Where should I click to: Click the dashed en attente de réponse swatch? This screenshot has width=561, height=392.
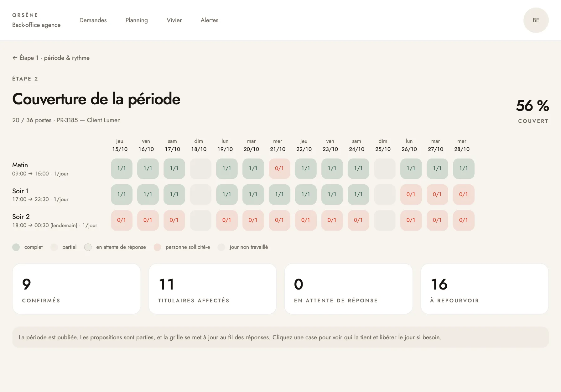pos(88,247)
